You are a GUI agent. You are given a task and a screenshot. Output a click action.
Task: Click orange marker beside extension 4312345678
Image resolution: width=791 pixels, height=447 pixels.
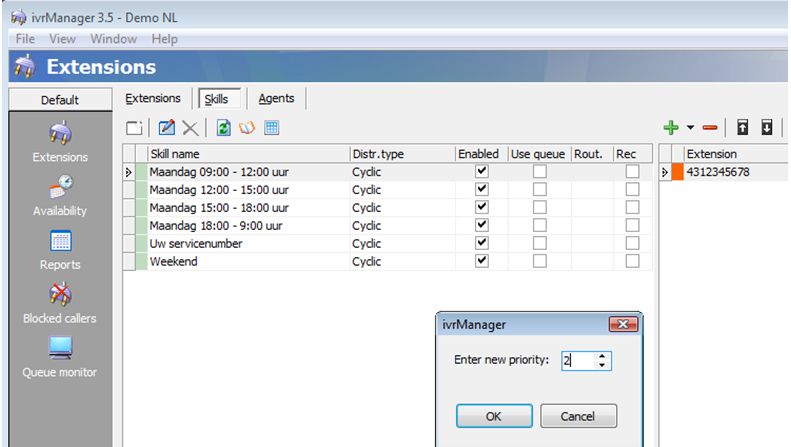point(677,172)
